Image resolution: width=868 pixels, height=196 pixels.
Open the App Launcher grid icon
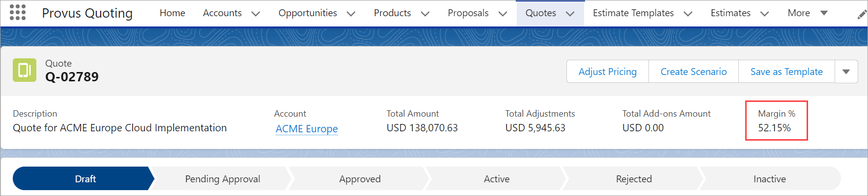click(x=18, y=13)
